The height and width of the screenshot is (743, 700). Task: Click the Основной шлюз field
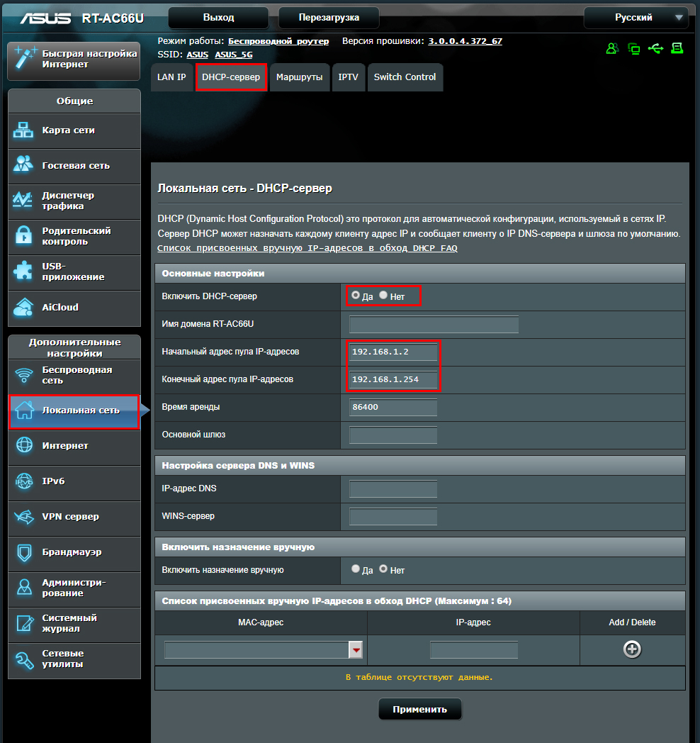click(x=393, y=435)
